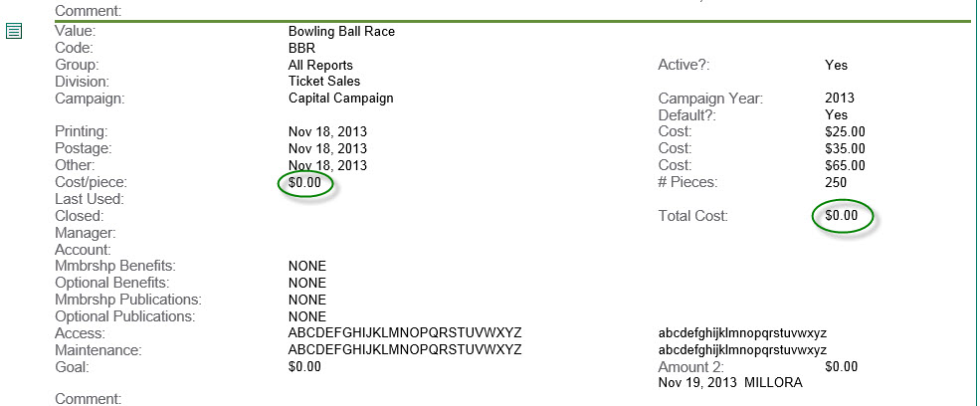Click the Ticket Sales division value
The height and width of the screenshot is (406, 980).
click(323, 82)
